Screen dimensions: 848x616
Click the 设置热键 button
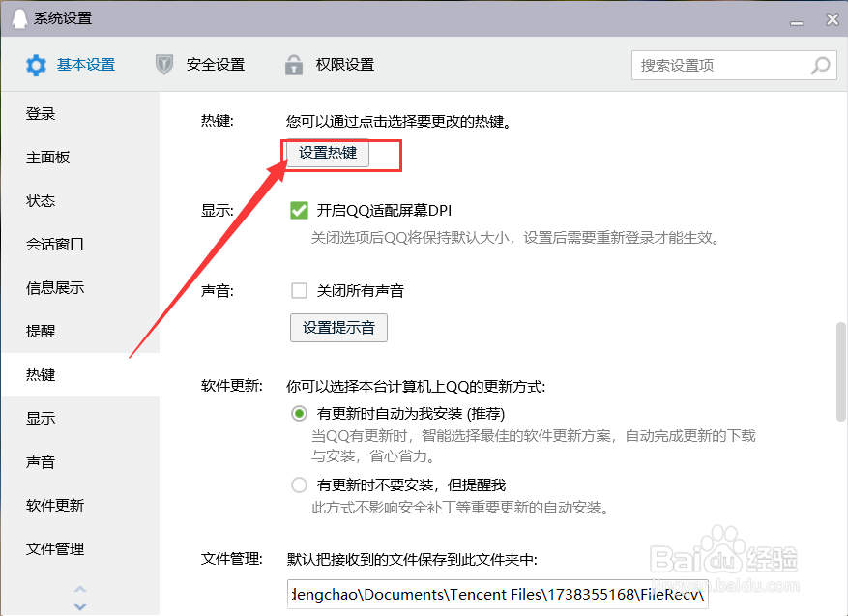tap(326, 153)
